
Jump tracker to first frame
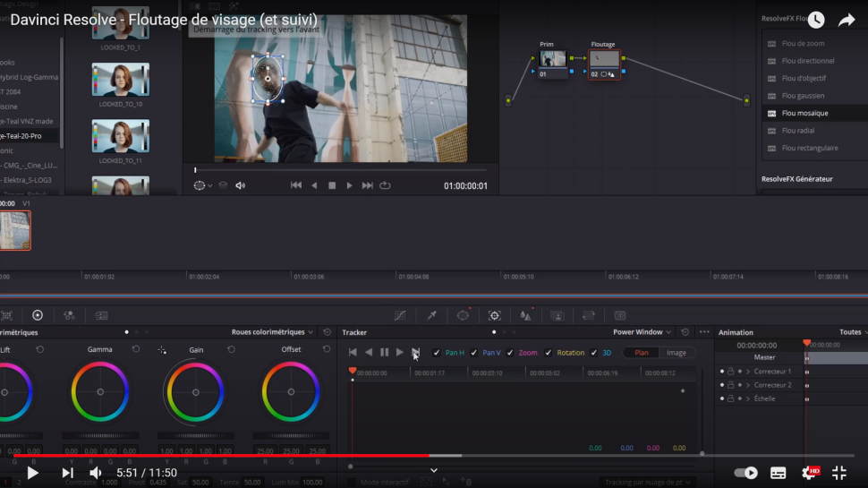pyautogui.click(x=353, y=352)
